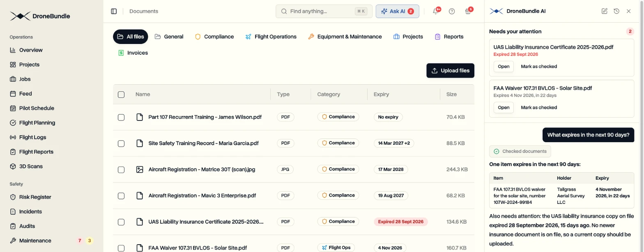Switch to the General category tab

point(169,37)
